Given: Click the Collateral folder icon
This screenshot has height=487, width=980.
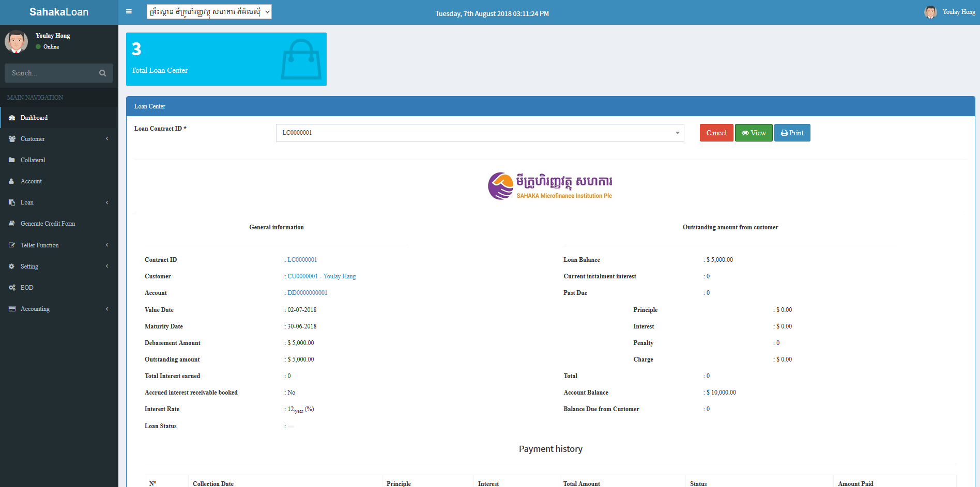Looking at the screenshot, I should pos(12,160).
